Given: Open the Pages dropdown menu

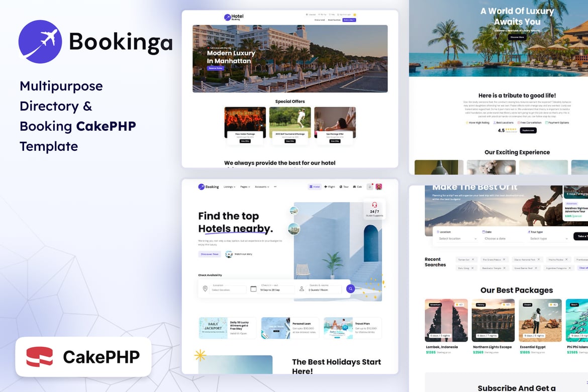Looking at the screenshot, I should (245, 187).
